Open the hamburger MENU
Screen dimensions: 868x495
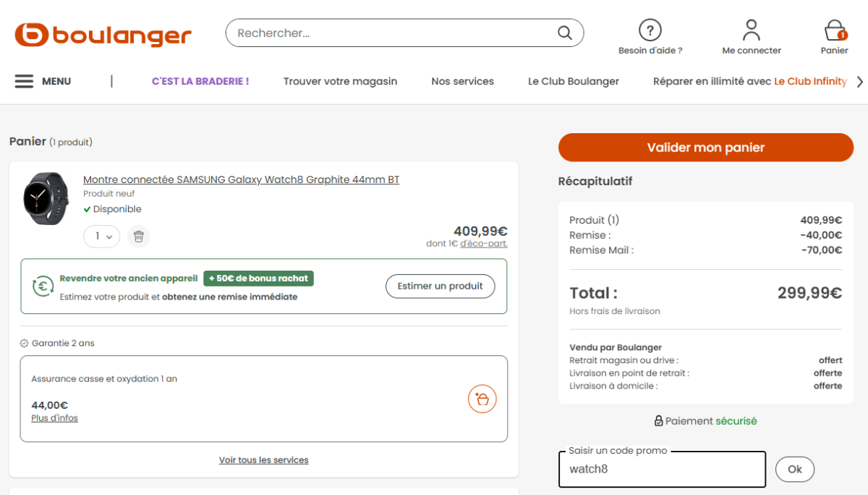pos(43,81)
